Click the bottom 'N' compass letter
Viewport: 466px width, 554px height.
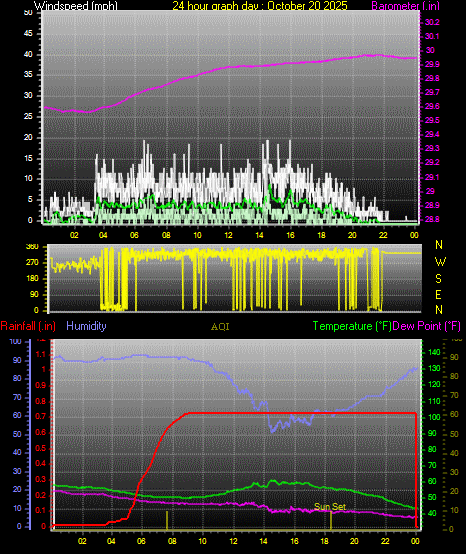point(439,310)
